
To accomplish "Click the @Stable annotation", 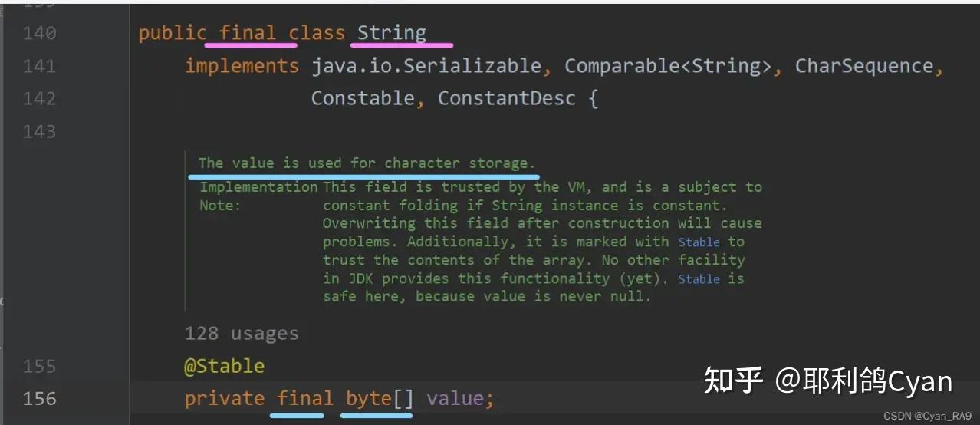I will [x=224, y=366].
